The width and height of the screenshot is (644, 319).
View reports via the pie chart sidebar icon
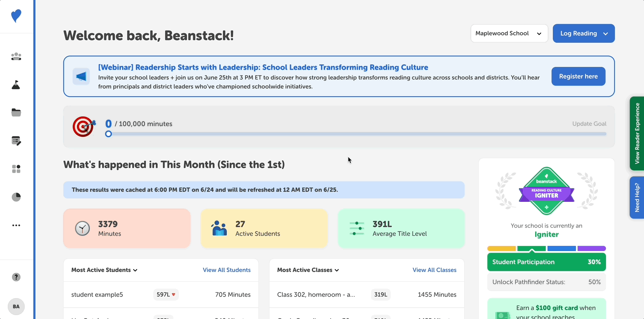(x=16, y=197)
